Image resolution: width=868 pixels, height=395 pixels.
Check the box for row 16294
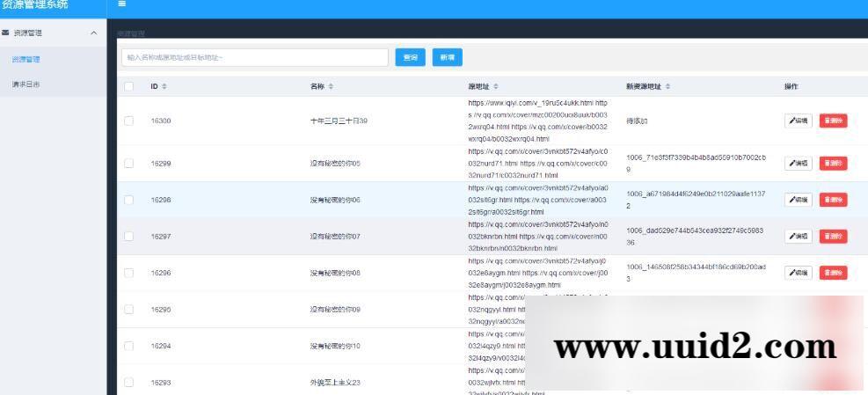[128, 347]
